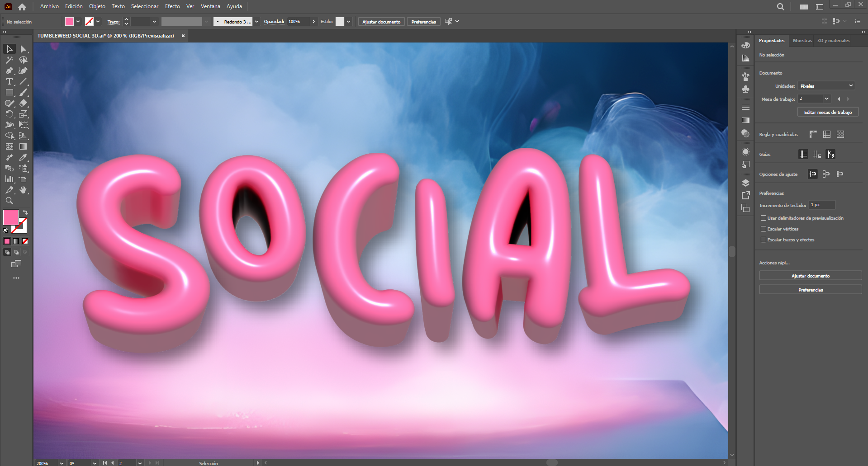Select the Gradient tool

coord(24,146)
